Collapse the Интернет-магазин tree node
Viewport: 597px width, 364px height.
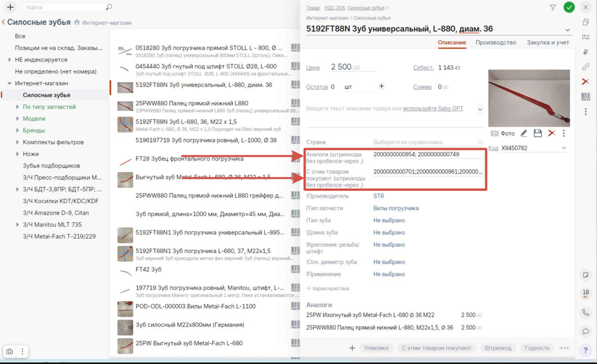click(9, 83)
